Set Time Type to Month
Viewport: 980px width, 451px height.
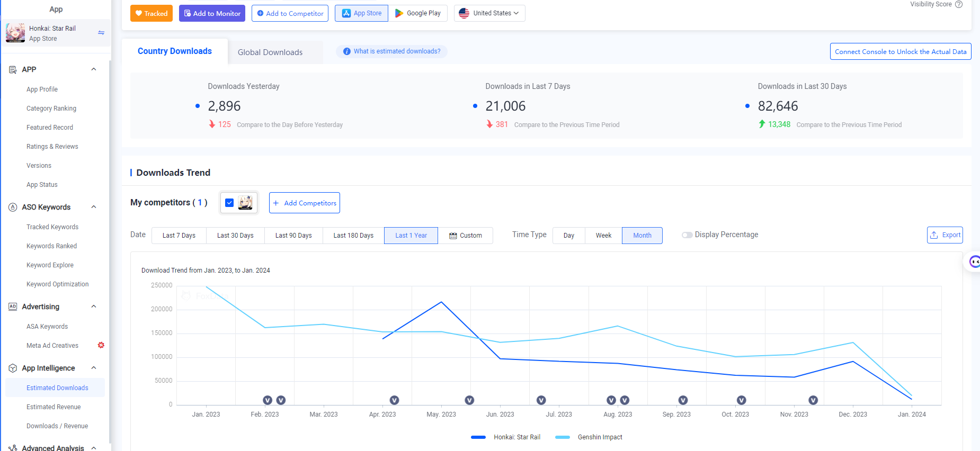tap(642, 236)
